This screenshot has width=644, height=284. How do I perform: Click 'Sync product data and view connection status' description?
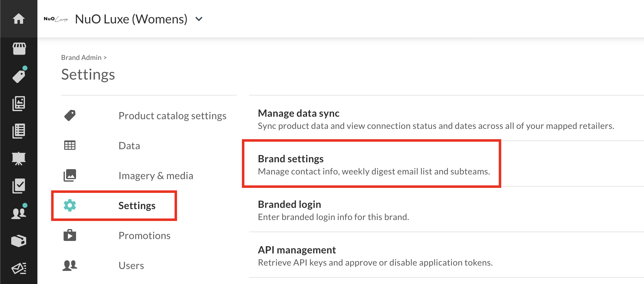[x=436, y=126]
